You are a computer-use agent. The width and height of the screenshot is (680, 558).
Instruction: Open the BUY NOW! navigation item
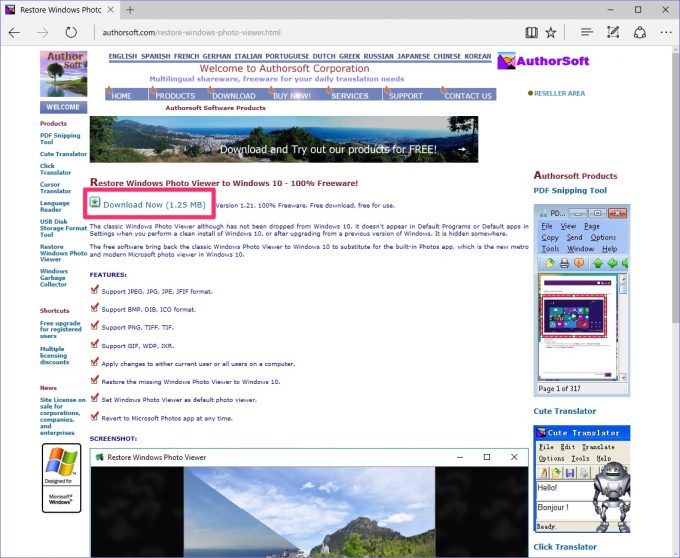(292, 96)
